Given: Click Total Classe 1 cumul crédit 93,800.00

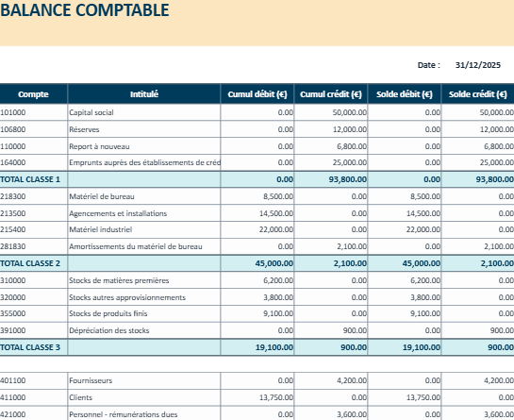Looking at the screenshot, I should (x=348, y=179).
